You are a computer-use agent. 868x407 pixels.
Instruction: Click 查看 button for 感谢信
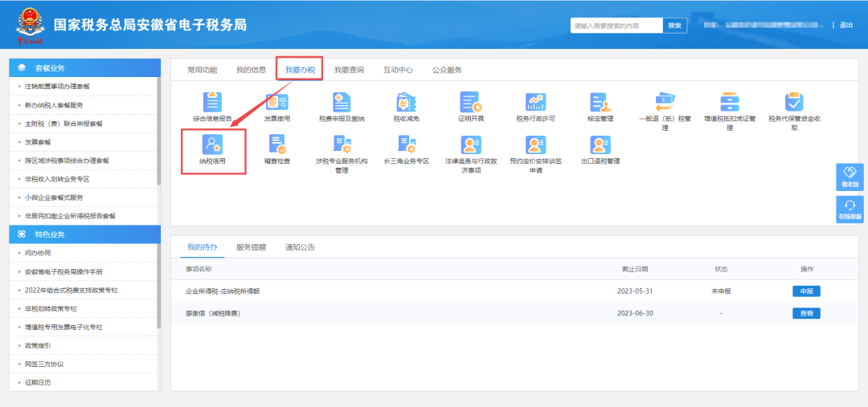[x=806, y=314]
